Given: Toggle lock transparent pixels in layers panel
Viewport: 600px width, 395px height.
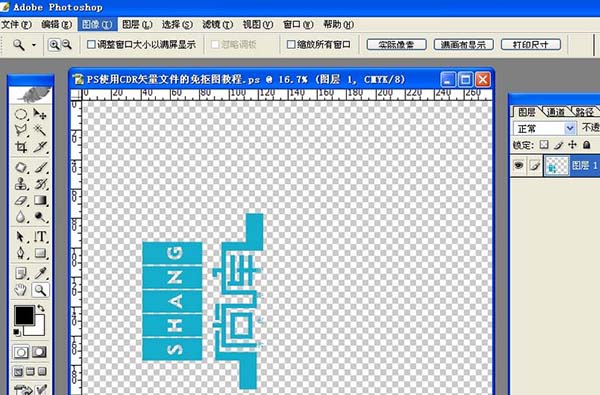Looking at the screenshot, I should pos(544,145).
